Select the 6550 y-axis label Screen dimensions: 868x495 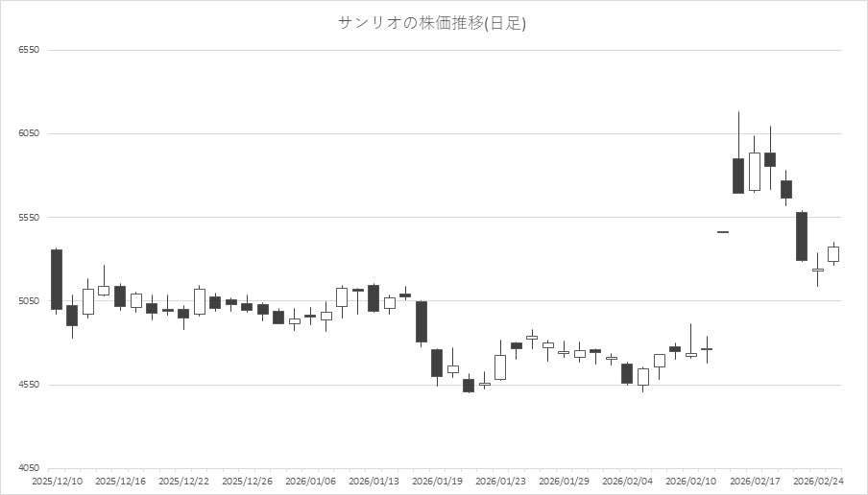click(28, 50)
